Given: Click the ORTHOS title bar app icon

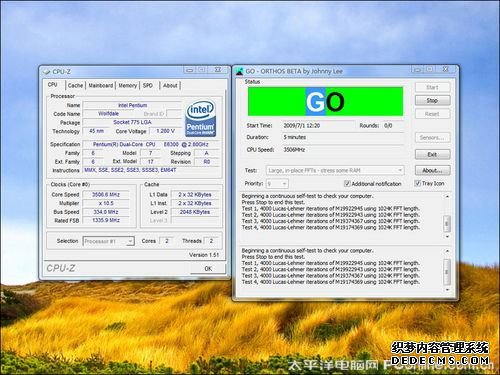Looking at the screenshot, I should 239,71.
